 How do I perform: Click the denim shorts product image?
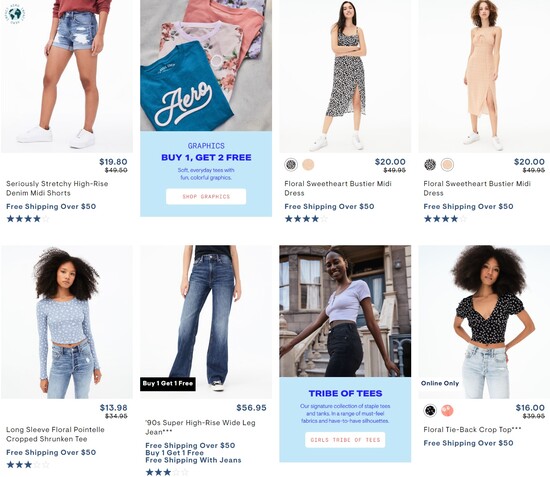click(x=67, y=76)
